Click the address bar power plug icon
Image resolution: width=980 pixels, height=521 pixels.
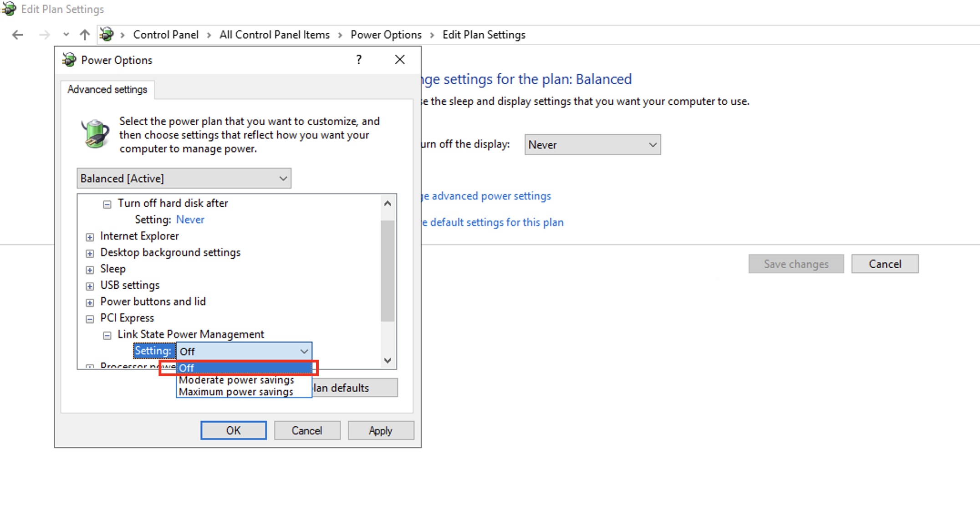[107, 35]
